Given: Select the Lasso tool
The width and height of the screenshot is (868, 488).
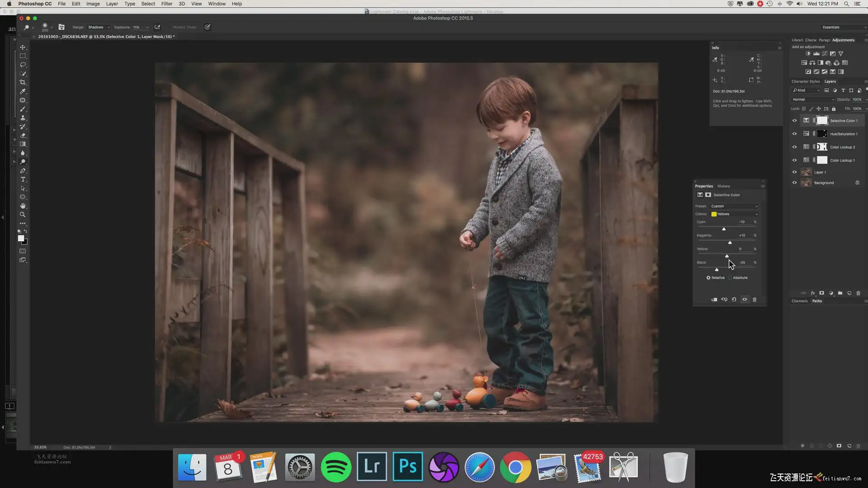Looking at the screenshot, I should click(x=23, y=65).
